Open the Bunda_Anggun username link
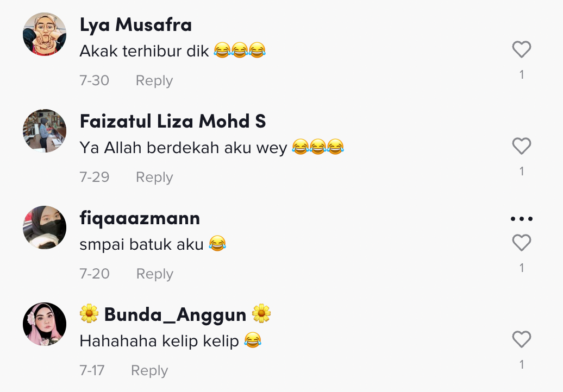Screen dimensions: 563x392 [175, 314]
